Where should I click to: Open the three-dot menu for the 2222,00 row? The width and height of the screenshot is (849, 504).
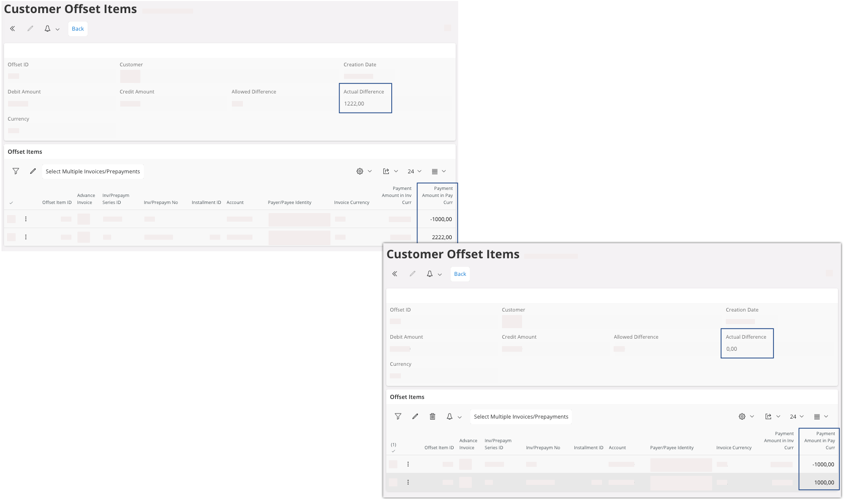point(26,237)
